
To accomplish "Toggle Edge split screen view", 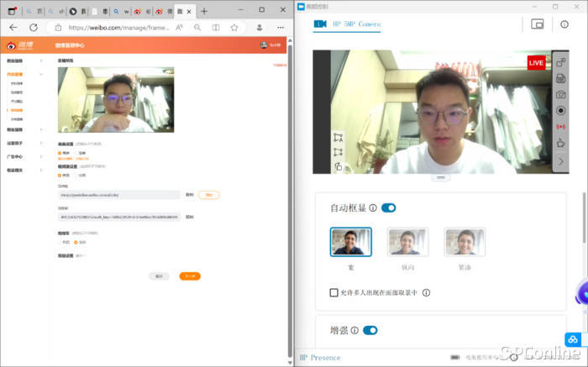I will tap(216, 28).
